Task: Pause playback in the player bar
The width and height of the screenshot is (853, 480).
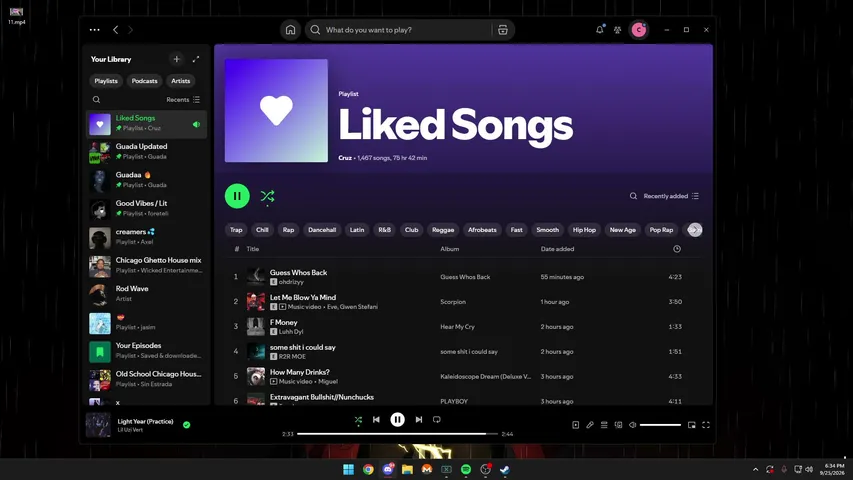Action: [397, 420]
